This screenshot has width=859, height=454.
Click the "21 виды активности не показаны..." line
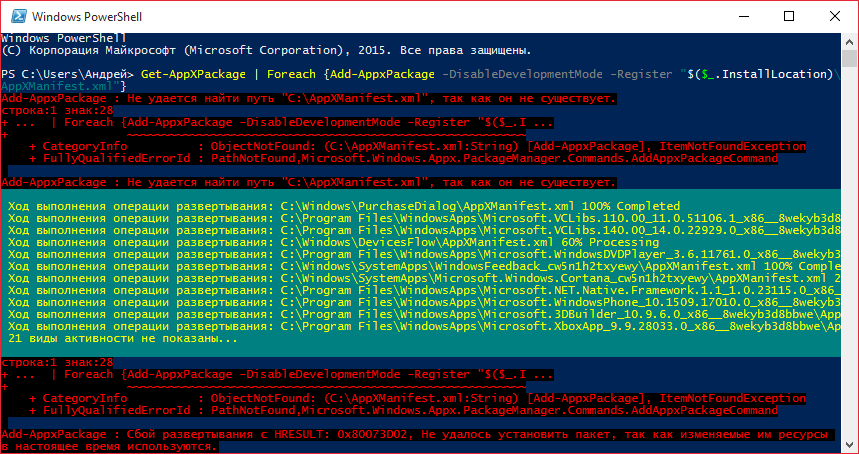[x=123, y=339]
